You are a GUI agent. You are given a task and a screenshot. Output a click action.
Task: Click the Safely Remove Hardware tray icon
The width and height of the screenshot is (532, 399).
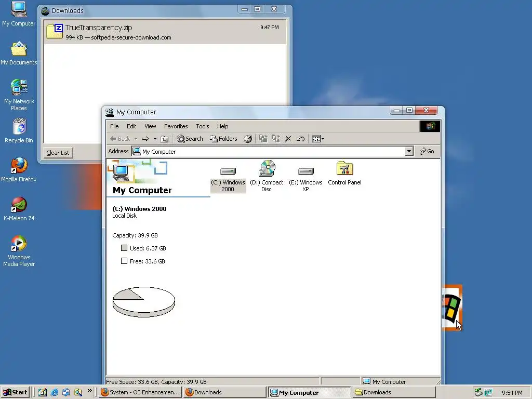478,392
